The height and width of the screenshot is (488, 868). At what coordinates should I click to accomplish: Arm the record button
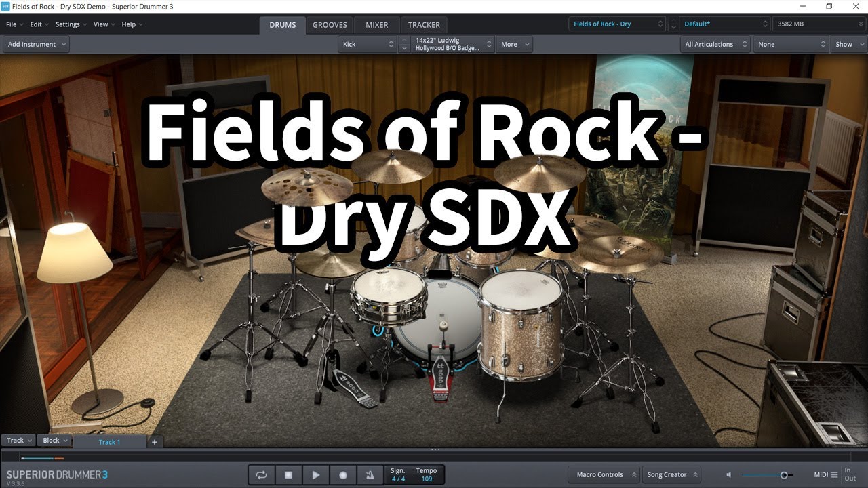click(x=342, y=475)
